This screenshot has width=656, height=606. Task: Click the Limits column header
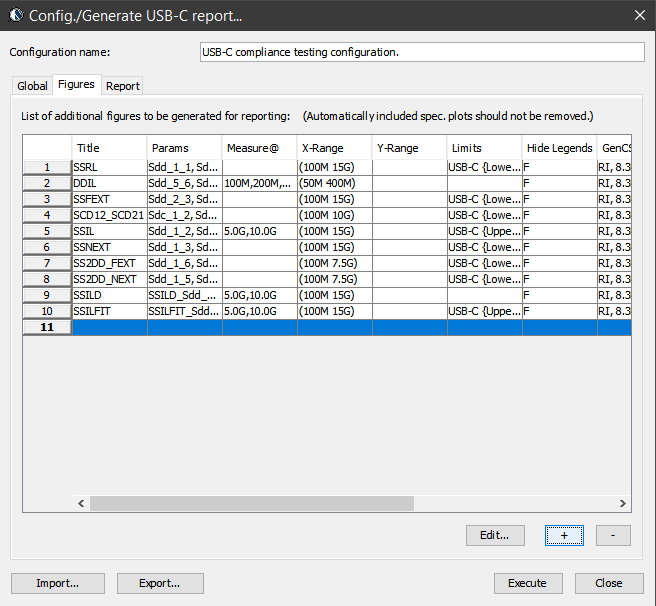[484, 148]
